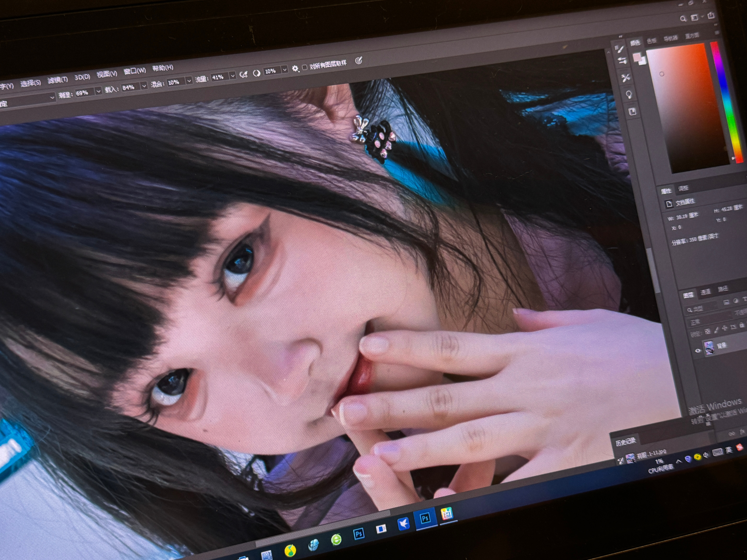
Task: Toggle lock image pixels brush icon
Action: click(716, 330)
